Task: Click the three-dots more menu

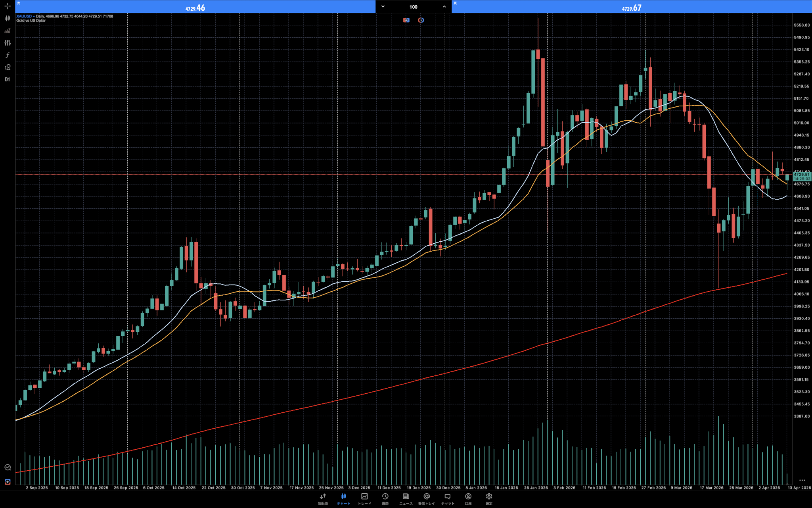Action: point(802,480)
